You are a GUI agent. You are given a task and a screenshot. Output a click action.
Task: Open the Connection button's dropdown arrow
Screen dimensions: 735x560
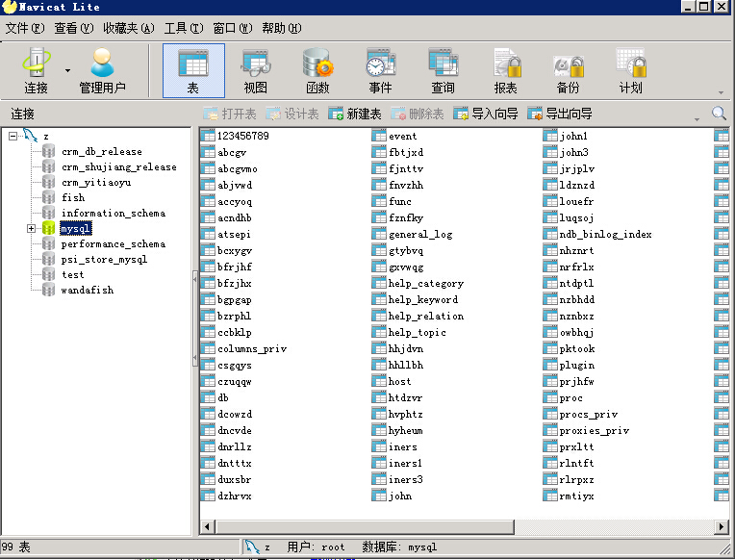67,70
